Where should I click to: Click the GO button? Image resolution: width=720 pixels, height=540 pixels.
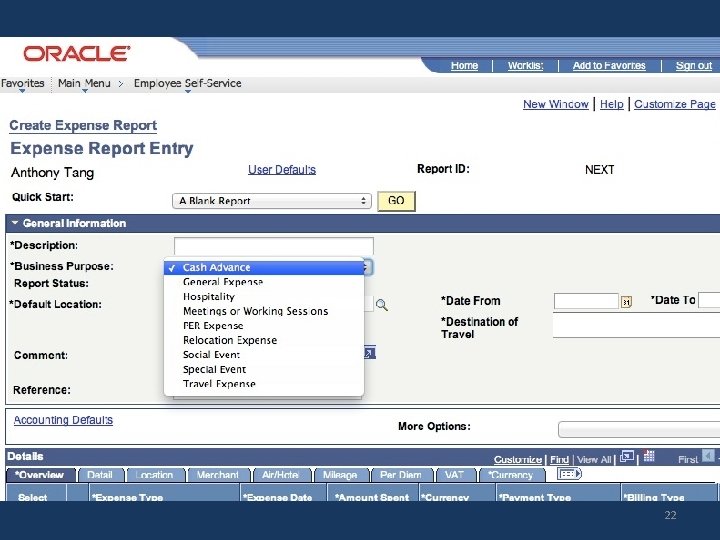pos(396,201)
